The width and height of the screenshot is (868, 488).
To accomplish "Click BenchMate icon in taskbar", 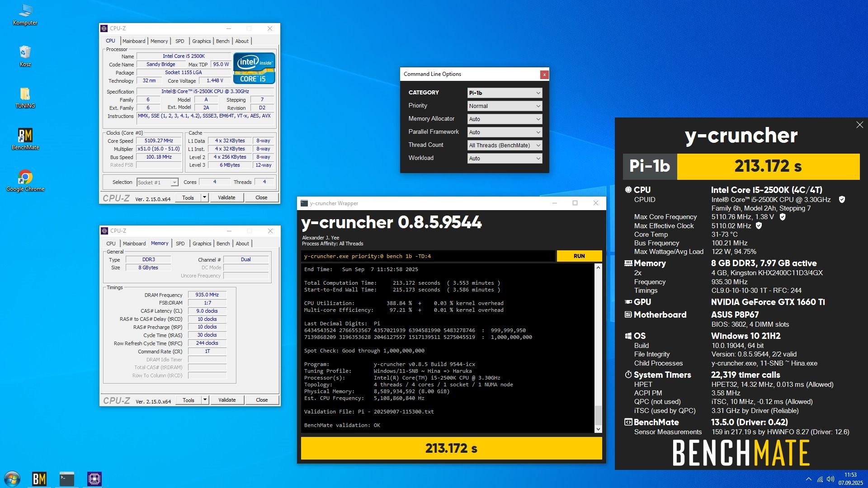I will pyautogui.click(x=39, y=479).
